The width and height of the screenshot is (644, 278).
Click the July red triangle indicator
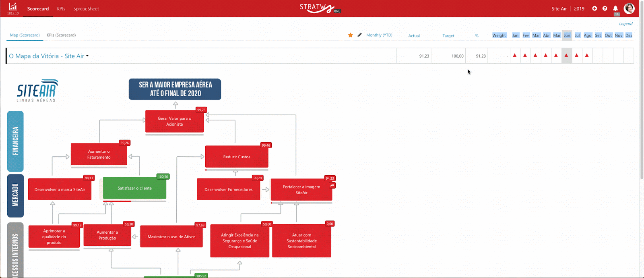[x=577, y=55]
